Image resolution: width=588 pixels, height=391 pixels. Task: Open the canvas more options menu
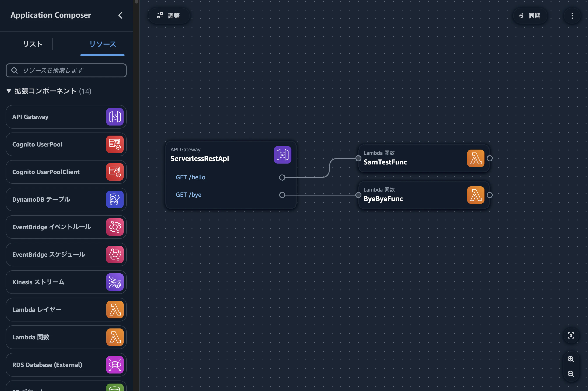(572, 16)
